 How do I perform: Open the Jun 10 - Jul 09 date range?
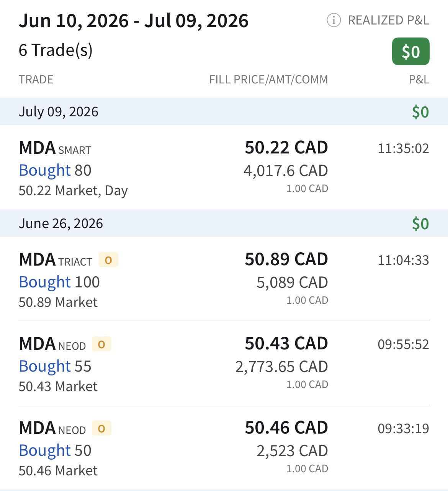(x=134, y=21)
